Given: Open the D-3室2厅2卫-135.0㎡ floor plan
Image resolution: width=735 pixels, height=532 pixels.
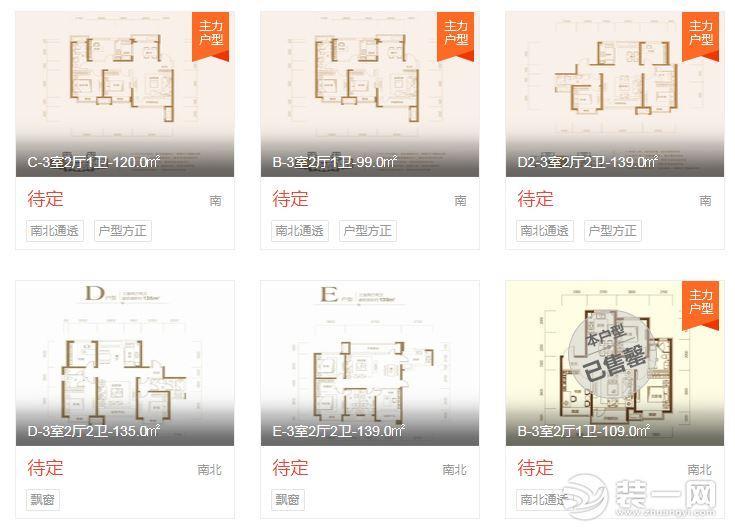Looking at the screenshot, I should click(125, 363).
